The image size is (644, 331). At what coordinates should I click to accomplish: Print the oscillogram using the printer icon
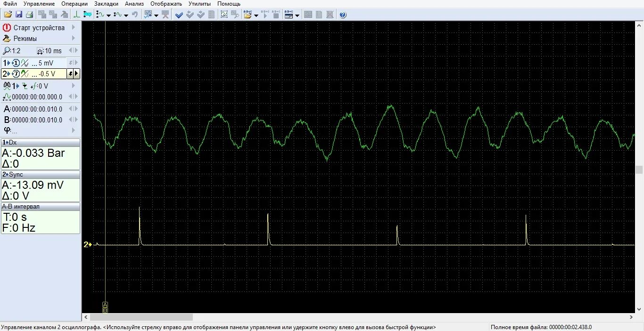pyautogui.click(x=30, y=15)
